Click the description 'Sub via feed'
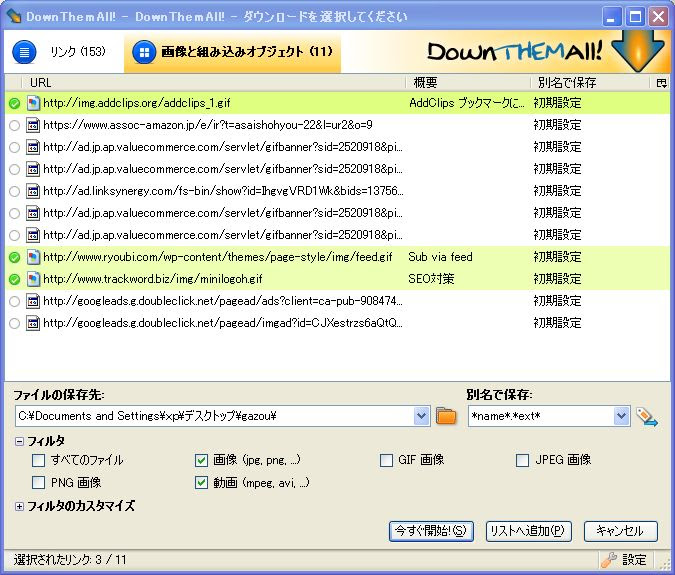Image resolution: width=675 pixels, height=575 pixels. point(440,257)
